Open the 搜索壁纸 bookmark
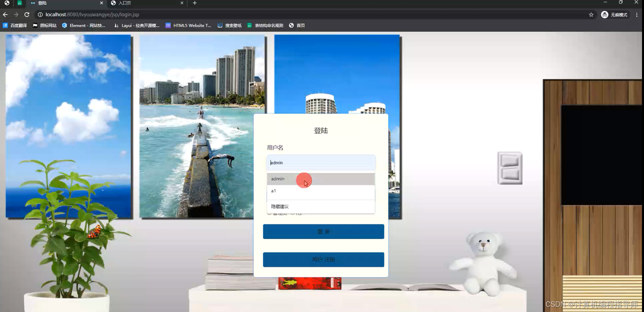Image resolution: width=644 pixels, height=312 pixels. tap(230, 25)
